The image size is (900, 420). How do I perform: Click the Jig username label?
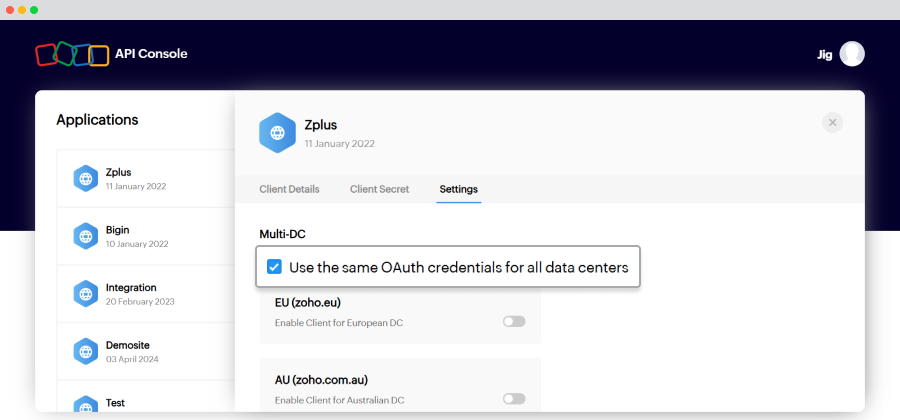click(825, 55)
